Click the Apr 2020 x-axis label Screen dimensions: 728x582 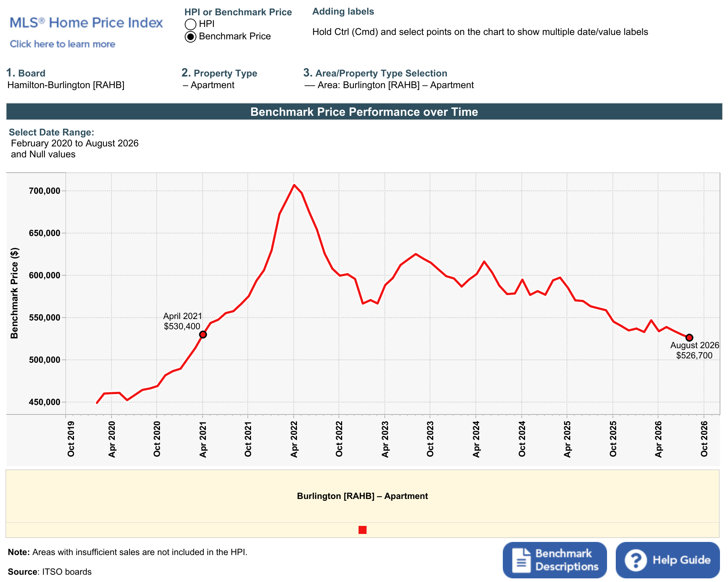[112, 439]
